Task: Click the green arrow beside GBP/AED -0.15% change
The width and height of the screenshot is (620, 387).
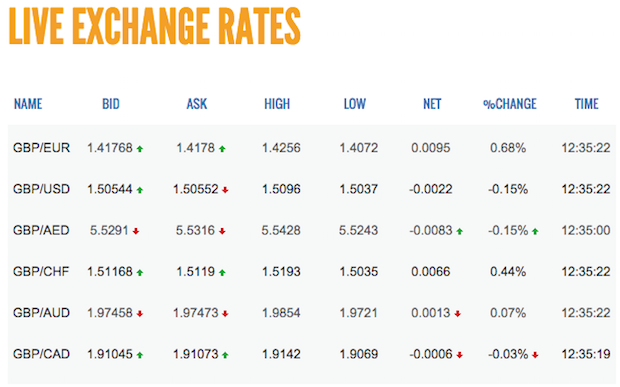Action: (x=535, y=231)
